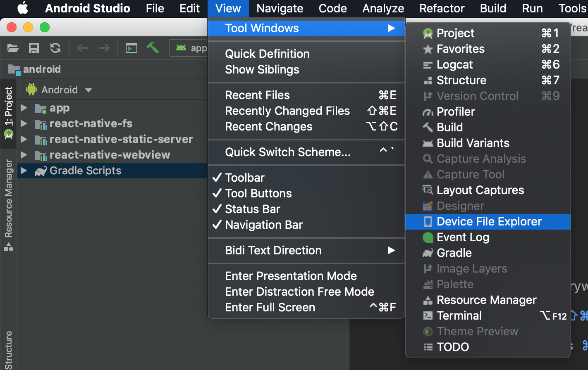Click the Forward navigation arrow icon

(105, 48)
